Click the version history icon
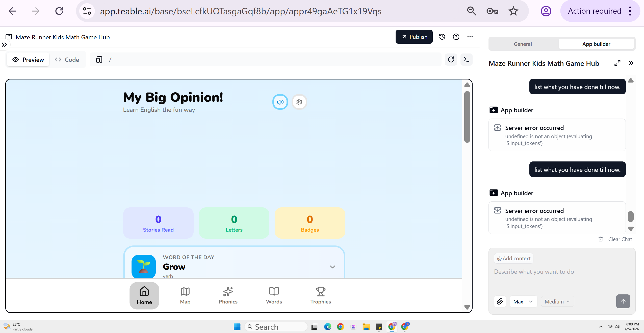 pos(442,37)
